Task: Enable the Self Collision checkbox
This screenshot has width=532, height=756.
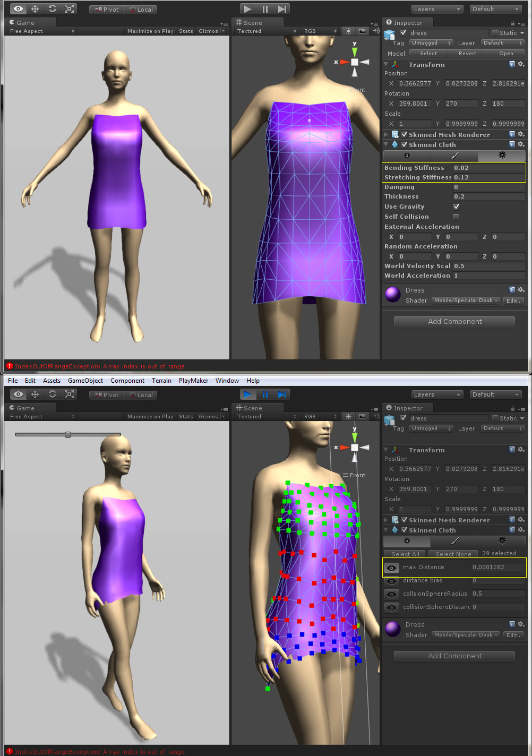Action: [456, 216]
